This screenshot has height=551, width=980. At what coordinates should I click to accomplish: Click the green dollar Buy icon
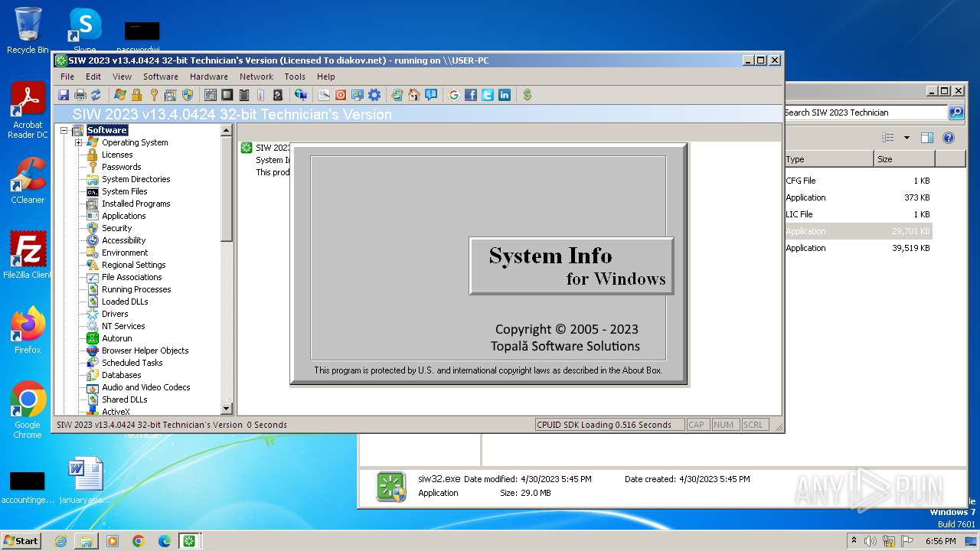(x=528, y=95)
